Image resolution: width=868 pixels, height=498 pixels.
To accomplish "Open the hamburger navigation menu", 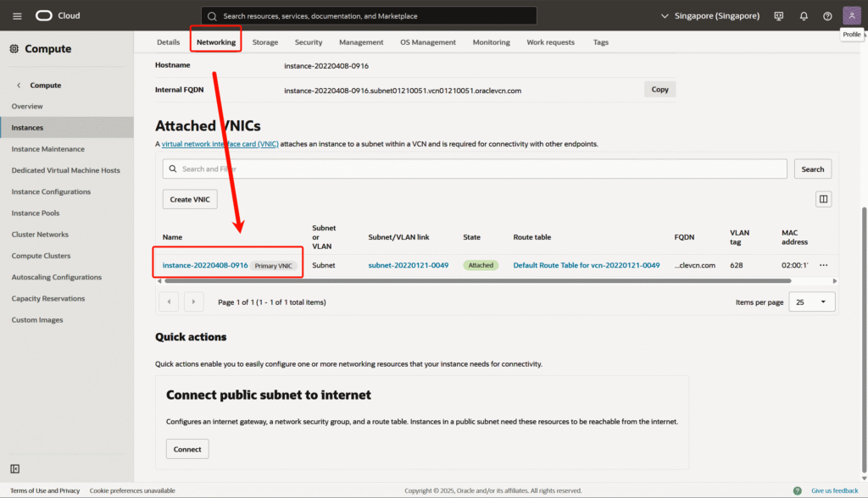I will click(17, 16).
